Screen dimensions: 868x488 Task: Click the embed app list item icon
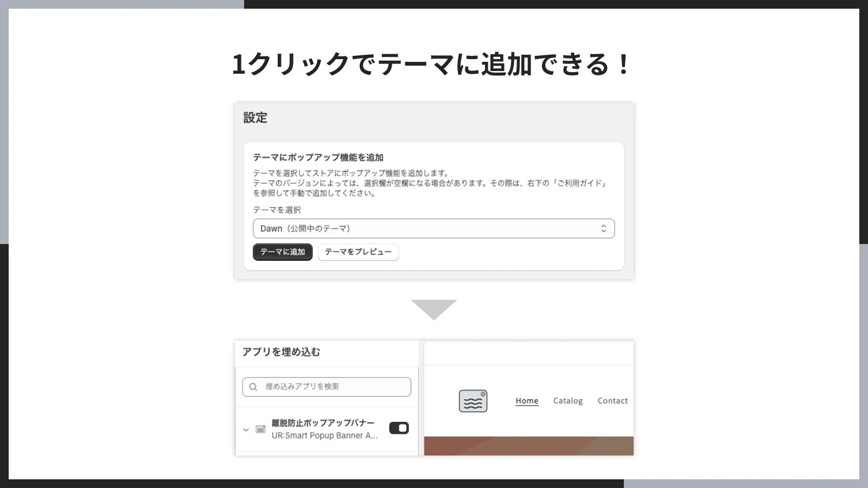(x=259, y=428)
